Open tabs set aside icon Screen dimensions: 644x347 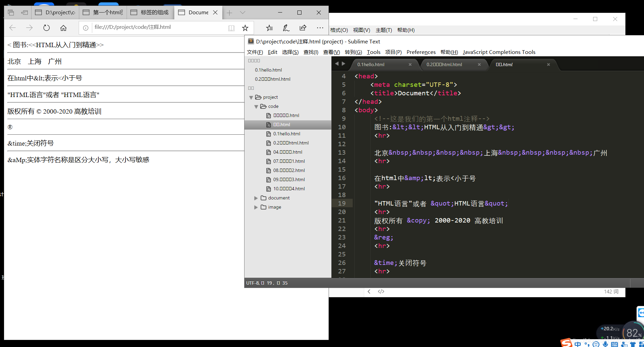11,13
